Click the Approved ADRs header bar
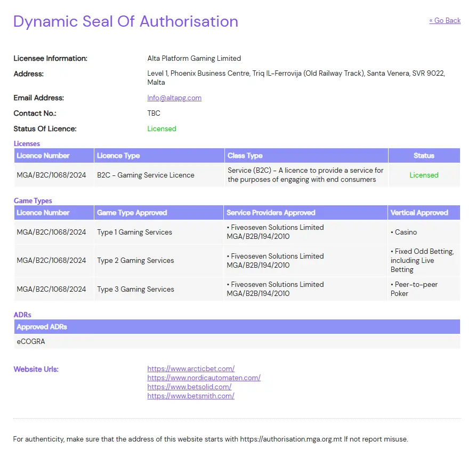The width and height of the screenshot is (476, 457). tap(237, 327)
